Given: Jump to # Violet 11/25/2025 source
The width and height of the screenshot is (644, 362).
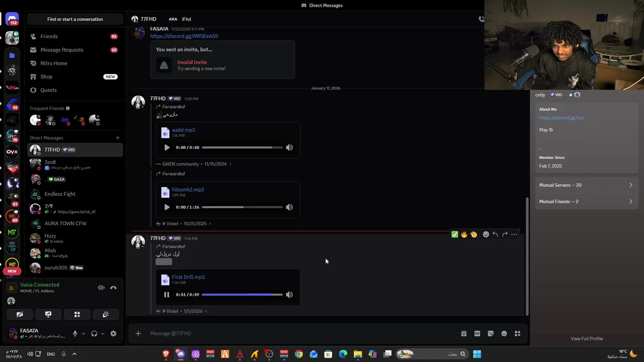Looking at the screenshot, I should [x=184, y=224].
